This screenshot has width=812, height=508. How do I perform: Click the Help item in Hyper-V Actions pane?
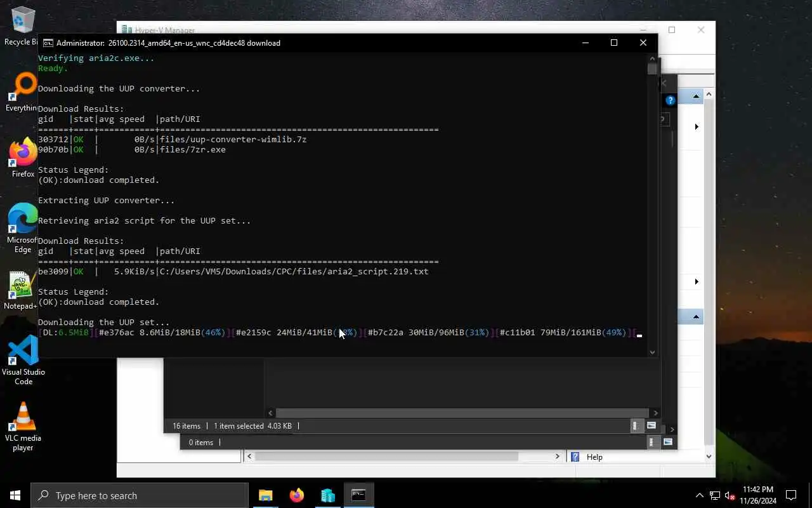click(594, 457)
